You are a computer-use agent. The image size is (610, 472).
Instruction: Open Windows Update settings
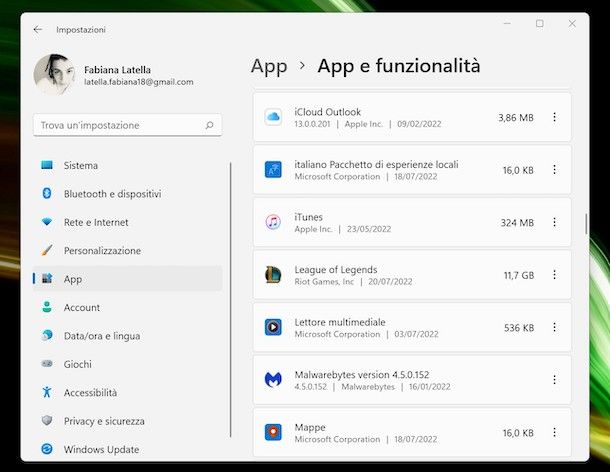point(128,449)
